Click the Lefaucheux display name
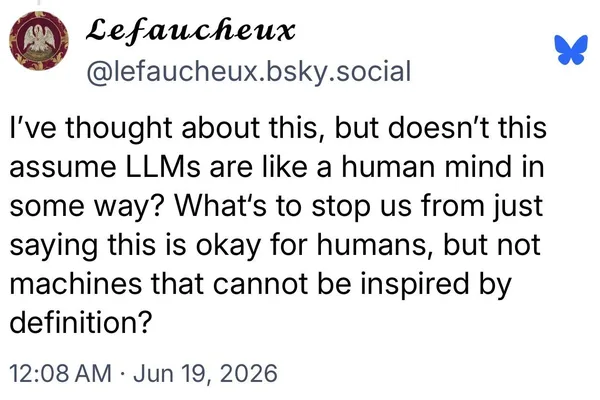Screen dimensions: 600x400 click(x=191, y=31)
